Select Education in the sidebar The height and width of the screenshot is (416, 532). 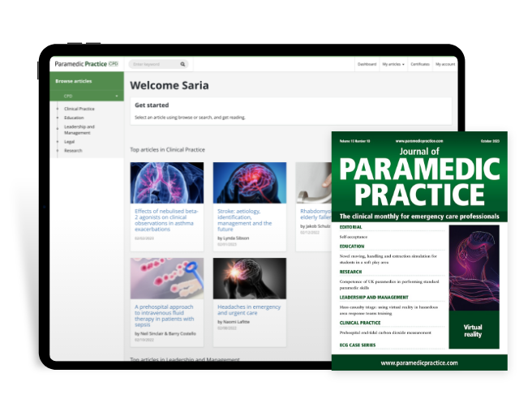pyautogui.click(x=74, y=118)
